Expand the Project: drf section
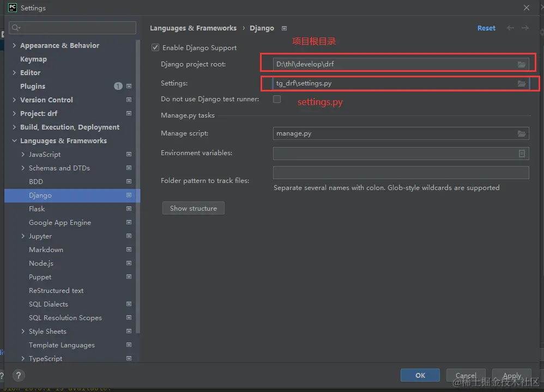The image size is (544, 392). (14, 113)
